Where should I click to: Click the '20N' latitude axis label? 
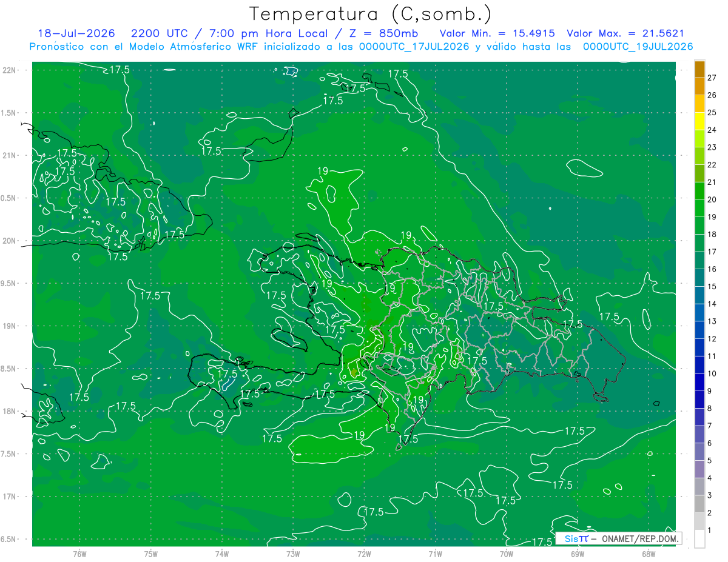click(8, 241)
